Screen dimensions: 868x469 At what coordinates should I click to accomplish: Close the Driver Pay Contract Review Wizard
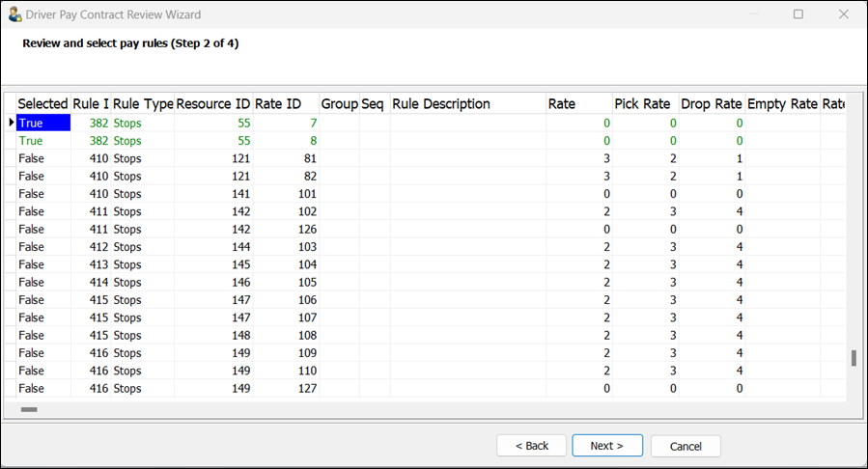click(845, 14)
